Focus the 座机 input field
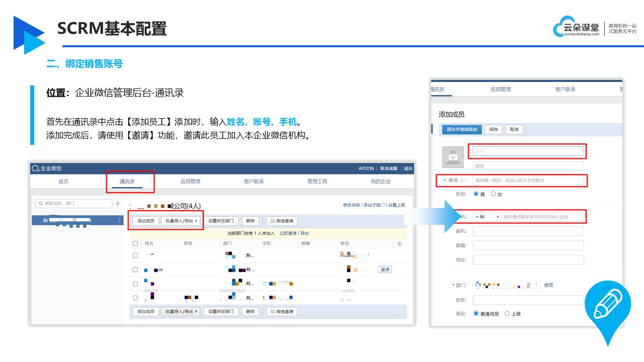The width and height of the screenshot is (644, 362). point(528,231)
